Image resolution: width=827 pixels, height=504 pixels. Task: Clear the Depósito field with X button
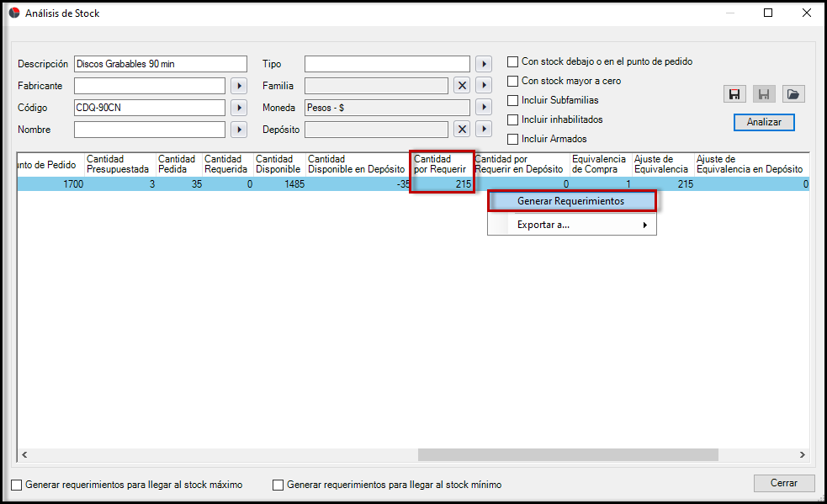click(x=462, y=130)
